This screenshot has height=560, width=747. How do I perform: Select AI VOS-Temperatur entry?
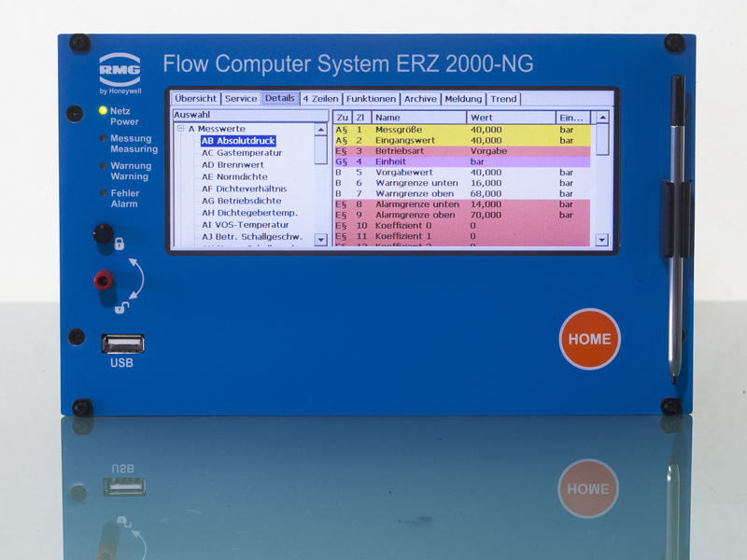coord(245,225)
